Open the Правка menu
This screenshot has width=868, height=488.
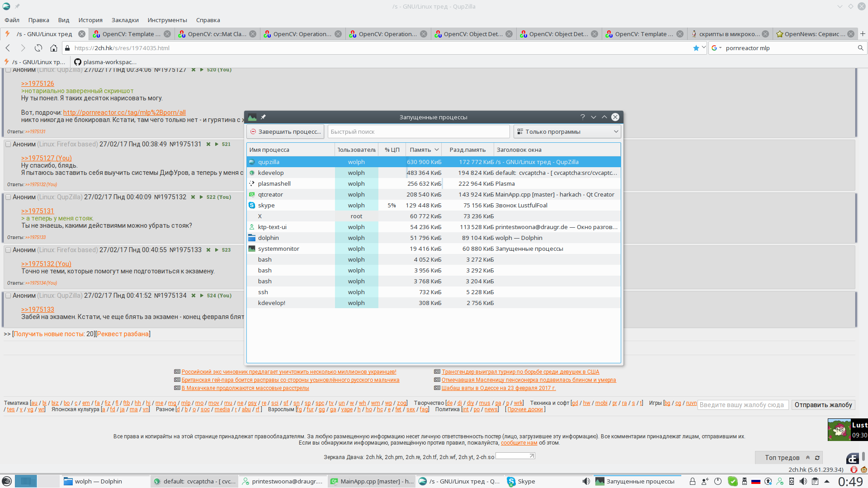tap(38, 20)
